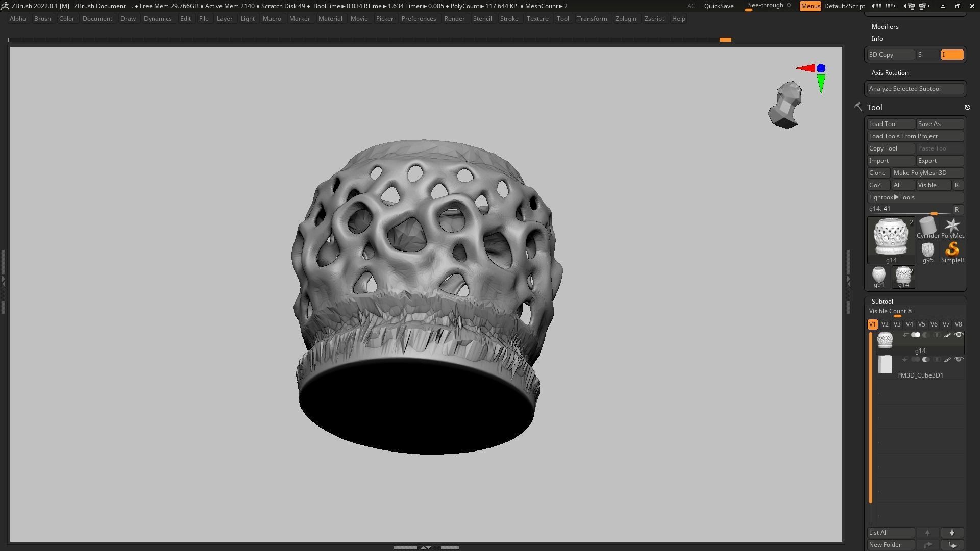Image resolution: width=980 pixels, height=551 pixels.
Task: Click the camera view head gizmo
Action: pos(785,105)
